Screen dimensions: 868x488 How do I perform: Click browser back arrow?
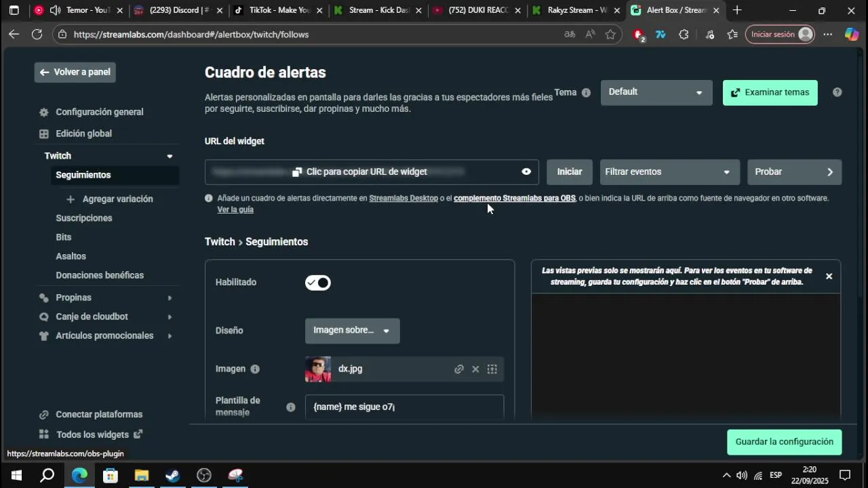14,35
